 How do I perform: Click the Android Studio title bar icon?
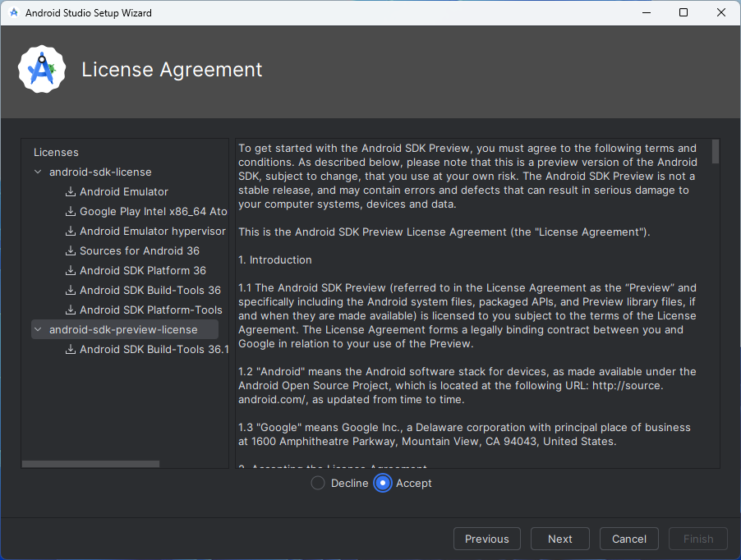(14, 13)
